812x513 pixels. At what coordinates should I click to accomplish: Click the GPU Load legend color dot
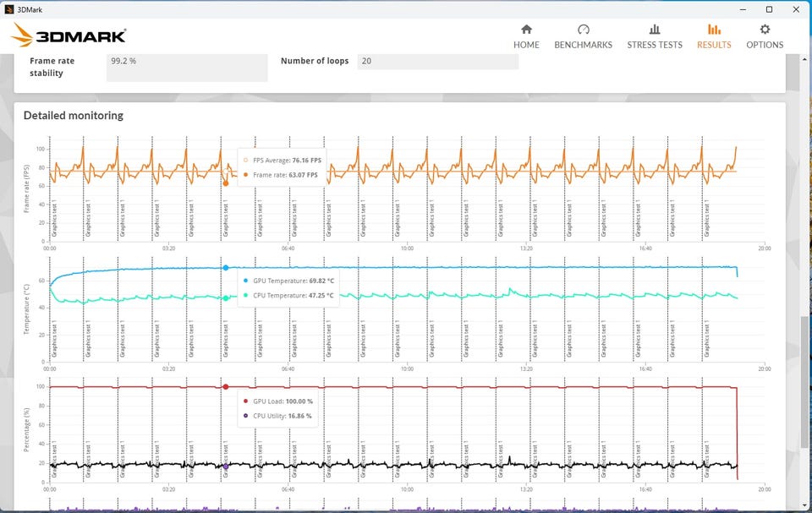(246, 401)
